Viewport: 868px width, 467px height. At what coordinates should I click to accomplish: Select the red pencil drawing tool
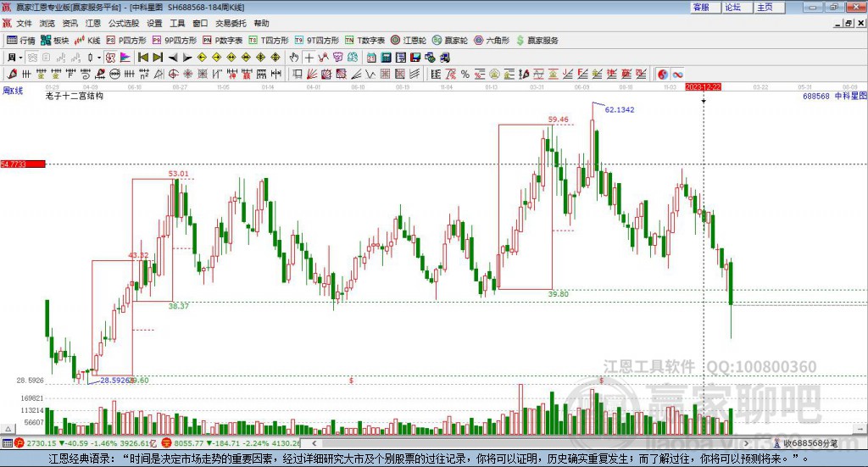pos(12,74)
